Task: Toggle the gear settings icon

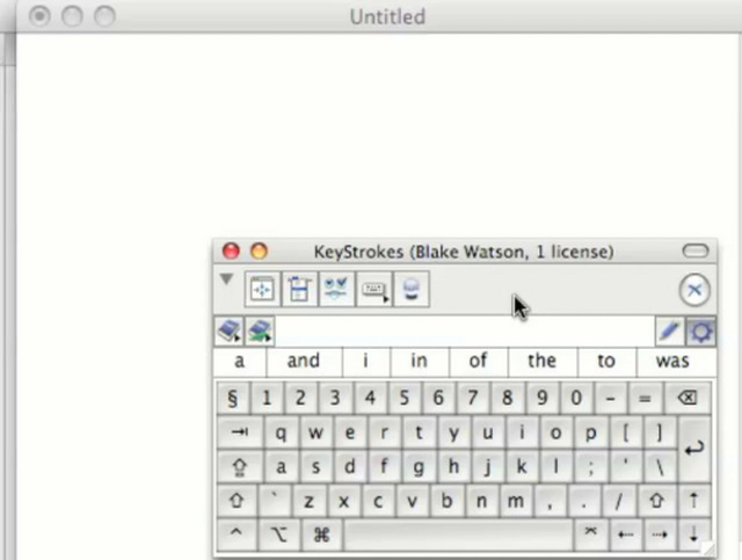Action: pyautogui.click(x=701, y=331)
